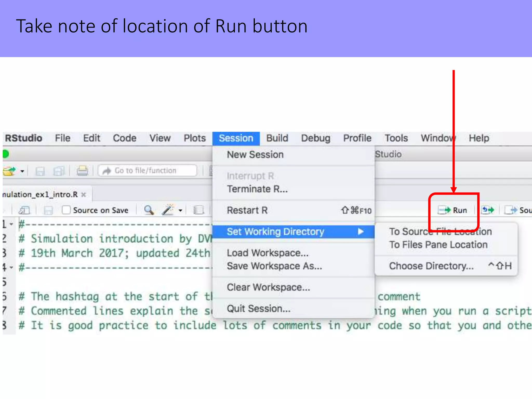Close the simulation_ex1_intro.R tab
The height and width of the screenshot is (399, 532).
[x=83, y=195]
